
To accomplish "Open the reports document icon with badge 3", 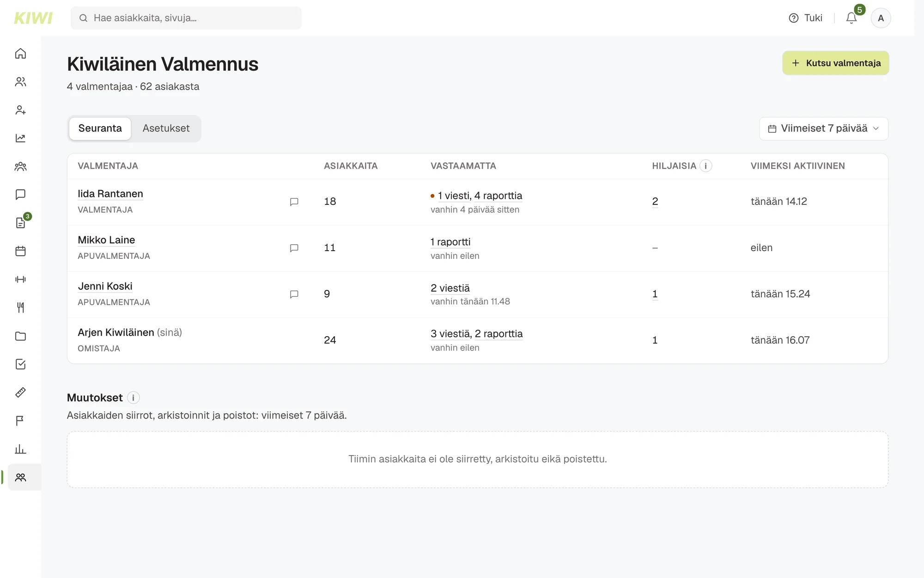I will click(20, 223).
